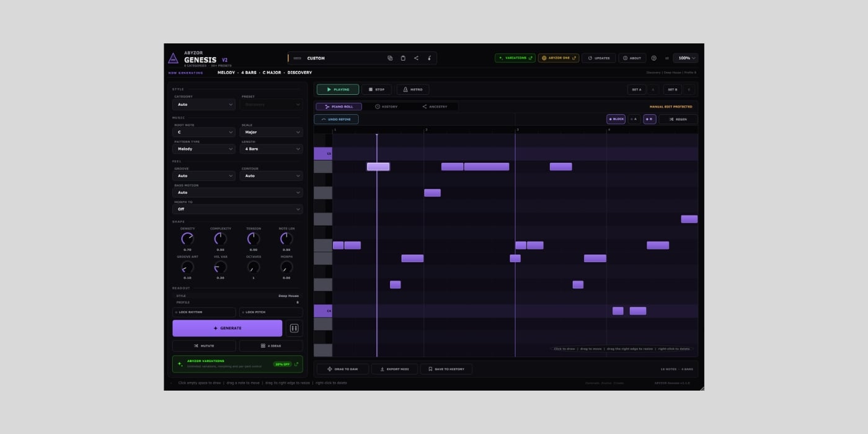This screenshot has width=868, height=434.
Task: Open the Bass Motion dropdown
Action: coord(237,192)
